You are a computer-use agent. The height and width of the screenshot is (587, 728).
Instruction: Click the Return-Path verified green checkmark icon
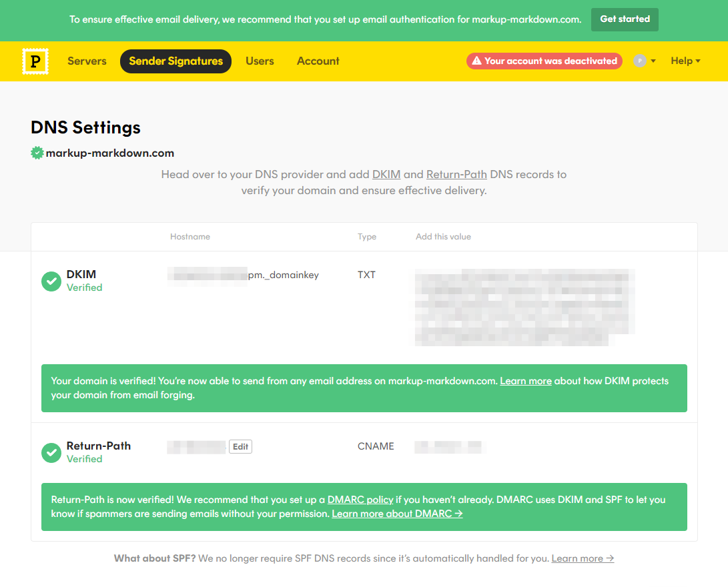point(51,453)
